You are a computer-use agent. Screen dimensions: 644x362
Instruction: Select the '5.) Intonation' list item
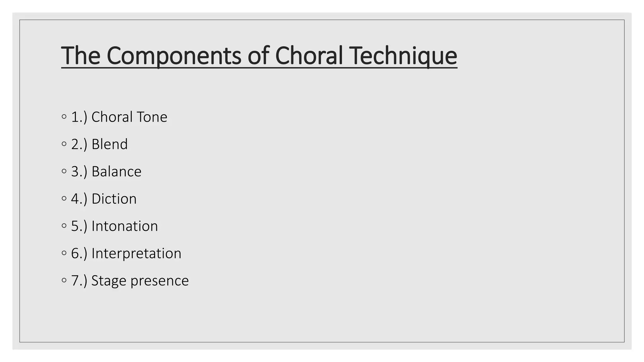pos(114,226)
